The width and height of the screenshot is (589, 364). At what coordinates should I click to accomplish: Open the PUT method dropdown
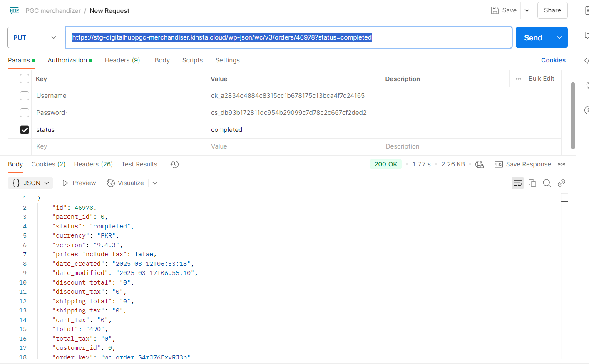coord(36,37)
